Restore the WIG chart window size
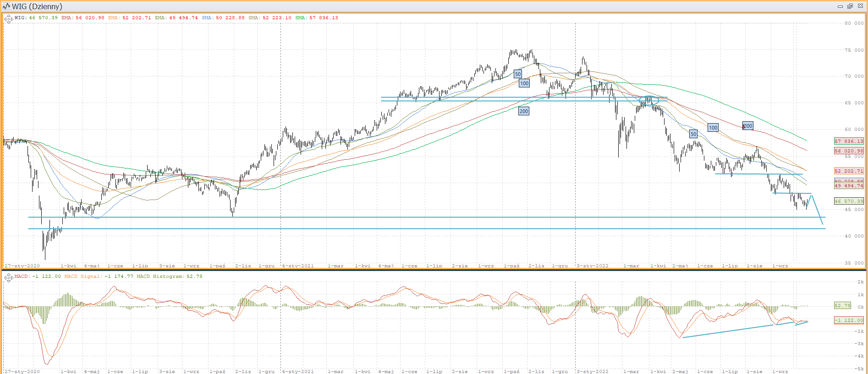The image size is (868, 374). click(x=850, y=6)
